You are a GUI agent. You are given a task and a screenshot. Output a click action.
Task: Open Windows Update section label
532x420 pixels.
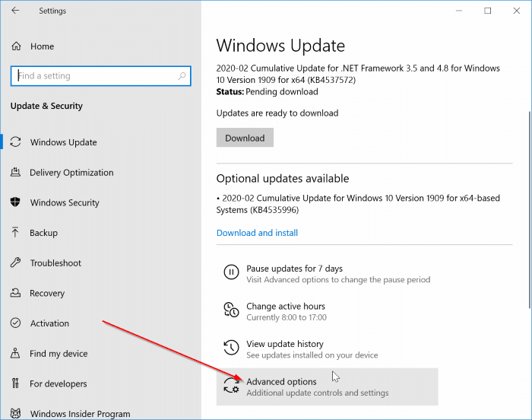63,142
